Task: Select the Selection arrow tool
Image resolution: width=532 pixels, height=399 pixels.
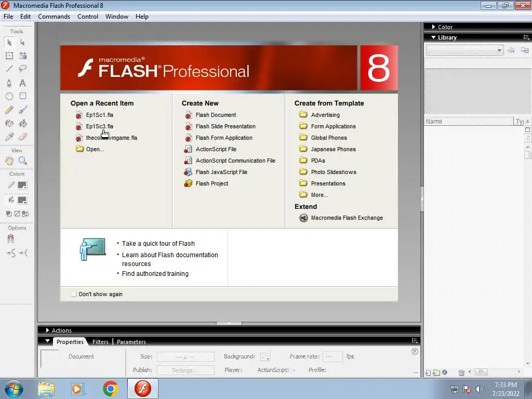Action: click(9, 43)
